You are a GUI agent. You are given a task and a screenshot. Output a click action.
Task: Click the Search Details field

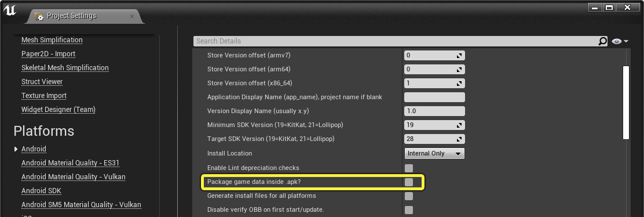click(x=396, y=41)
